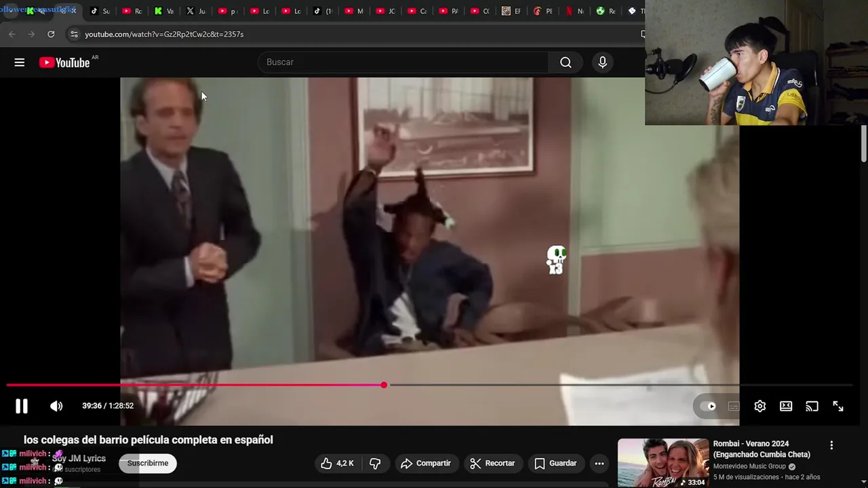
Task: Click the red progress bar scrubber
Action: pos(384,385)
